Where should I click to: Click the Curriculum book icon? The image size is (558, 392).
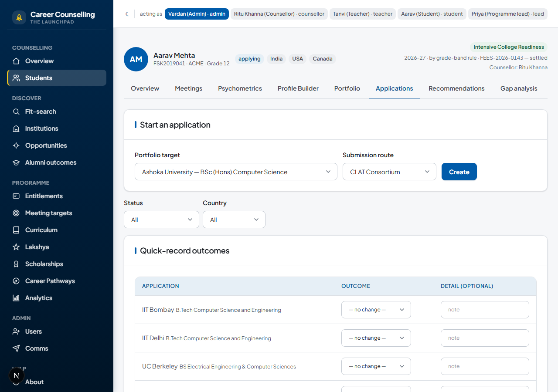click(16, 230)
